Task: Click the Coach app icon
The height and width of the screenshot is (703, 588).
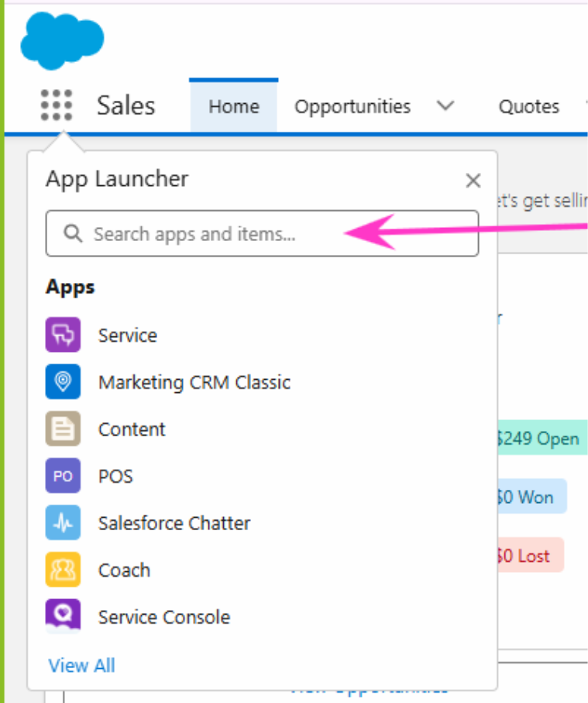Action: pyautogui.click(x=64, y=570)
